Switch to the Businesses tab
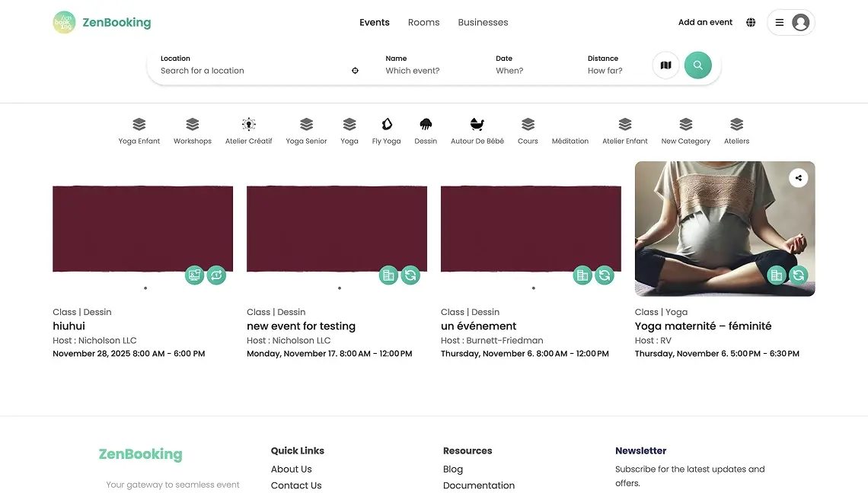Viewport: 868px width, 493px height. pos(483,23)
